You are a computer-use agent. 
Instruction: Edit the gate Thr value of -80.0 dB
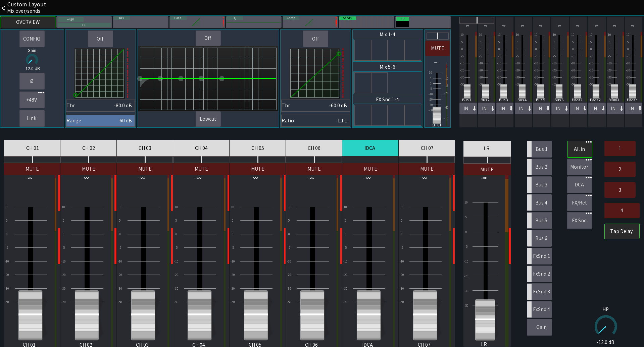pyautogui.click(x=100, y=106)
